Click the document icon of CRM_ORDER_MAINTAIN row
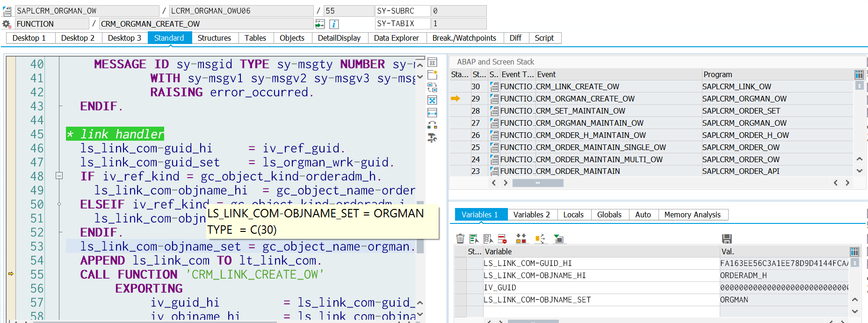This screenshot has height=323, width=868. 494,171
